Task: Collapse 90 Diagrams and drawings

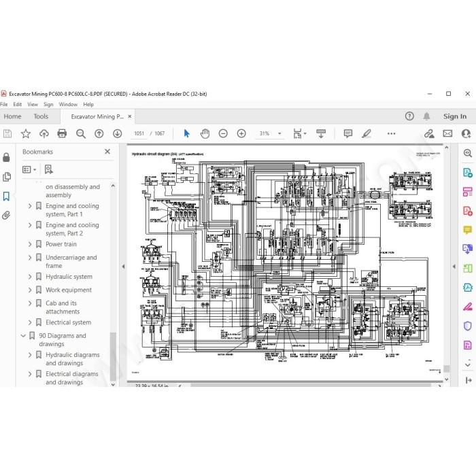Action: pyautogui.click(x=23, y=336)
